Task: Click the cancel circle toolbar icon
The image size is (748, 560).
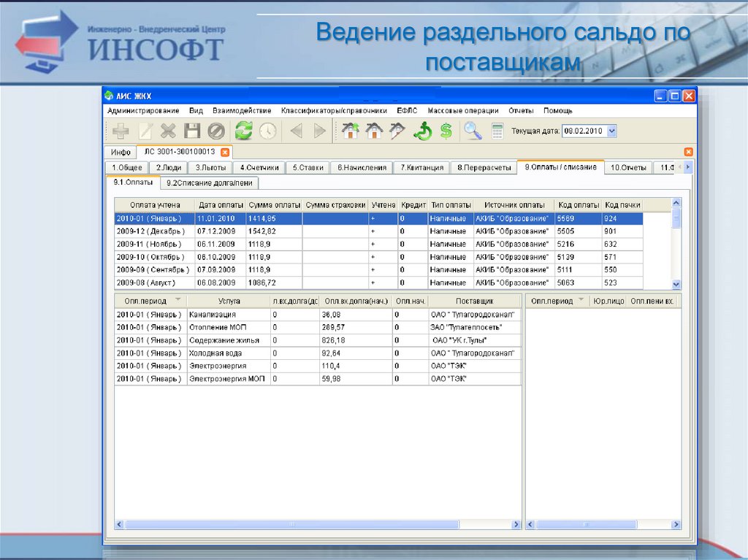Action: 216,131
